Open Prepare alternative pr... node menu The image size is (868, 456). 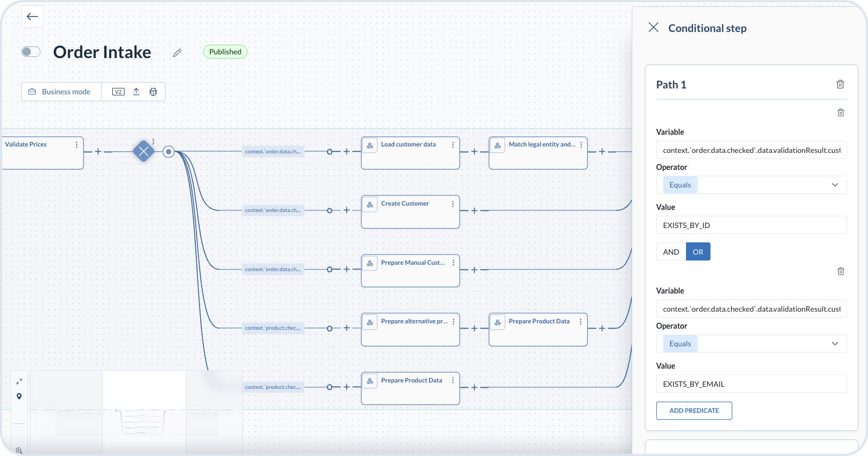pos(453,322)
